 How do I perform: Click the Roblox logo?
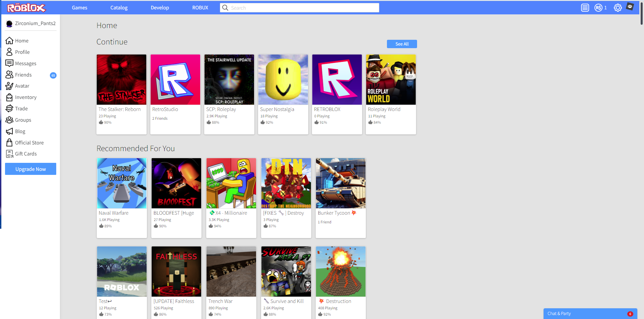coord(26,8)
